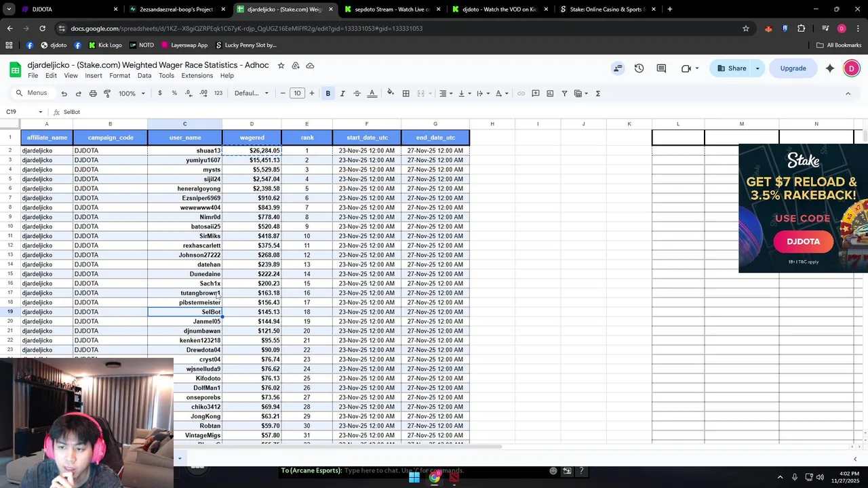Switch to sepdoto Stream tab
Screen dimensions: 868x488
pyautogui.click(x=392, y=9)
